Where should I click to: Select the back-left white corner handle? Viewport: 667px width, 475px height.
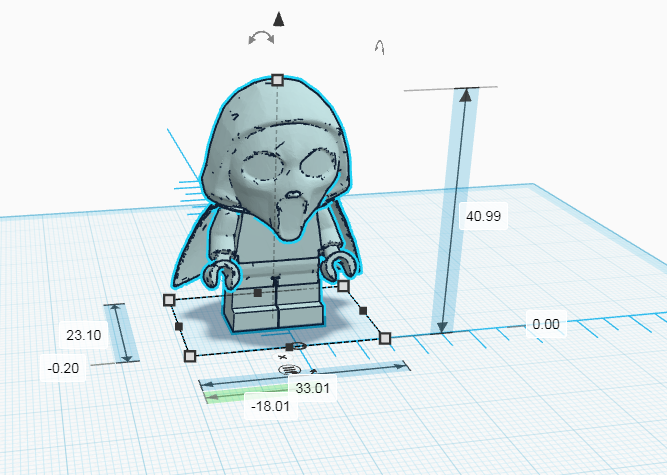169,300
